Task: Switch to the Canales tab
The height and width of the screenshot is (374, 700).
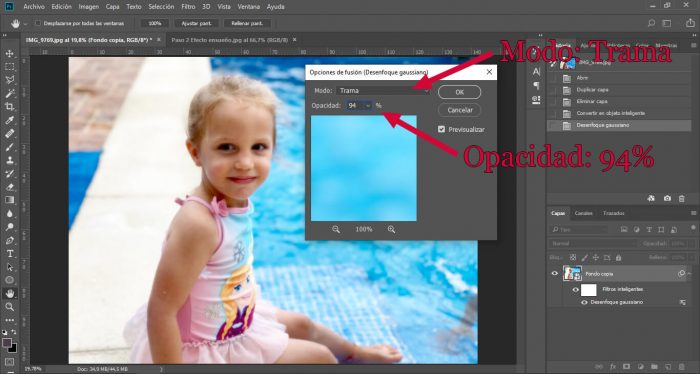Action: [583, 213]
